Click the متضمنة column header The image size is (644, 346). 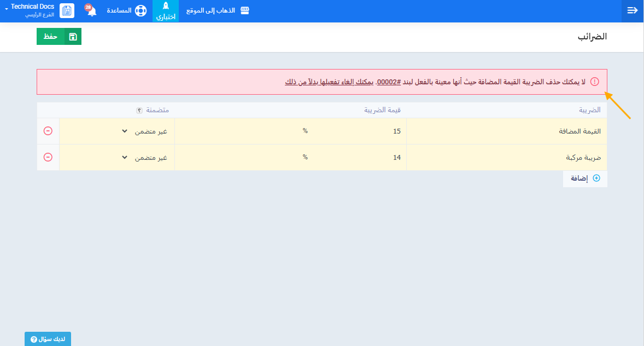click(x=157, y=110)
